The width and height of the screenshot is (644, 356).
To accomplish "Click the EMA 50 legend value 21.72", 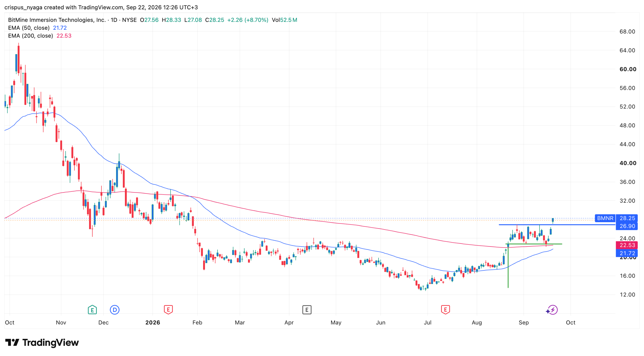I will [60, 28].
